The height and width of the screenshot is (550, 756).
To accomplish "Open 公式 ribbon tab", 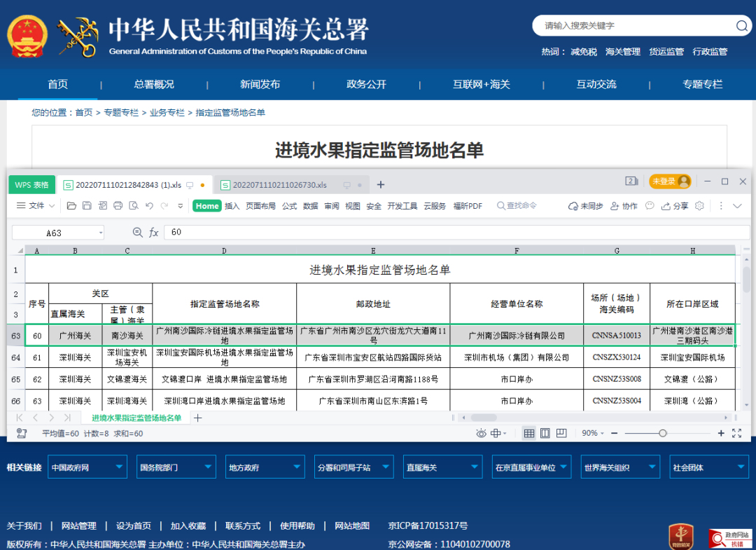I will (x=289, y=206).
